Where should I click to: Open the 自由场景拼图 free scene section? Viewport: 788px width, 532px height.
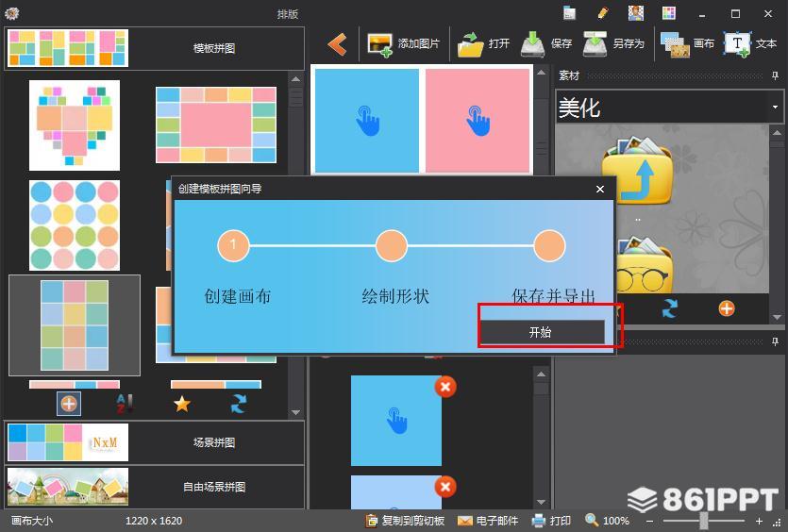pyautogui.click(x=154, y=487)
